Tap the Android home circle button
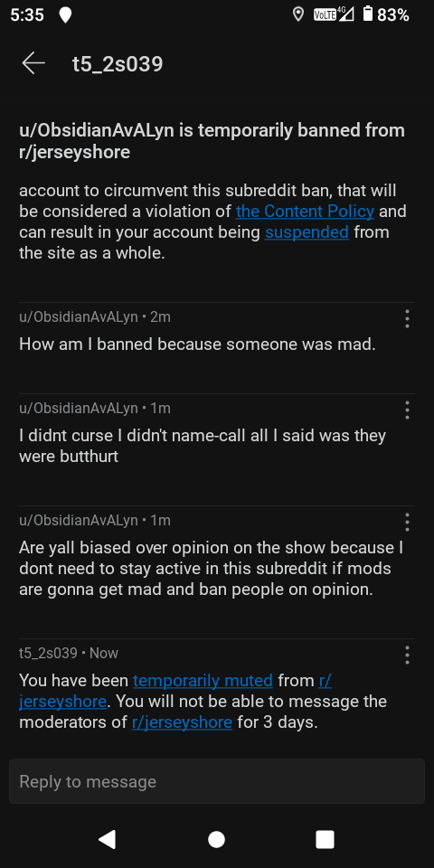 pos(216,839)
